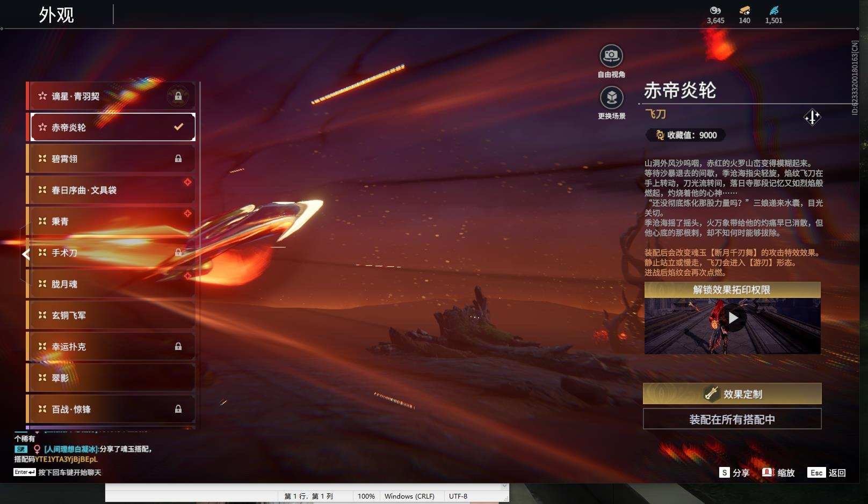The height and width of the screenshot is (504, 868).
Task: Select the 幸运扑克 skin
Action: 112,347
